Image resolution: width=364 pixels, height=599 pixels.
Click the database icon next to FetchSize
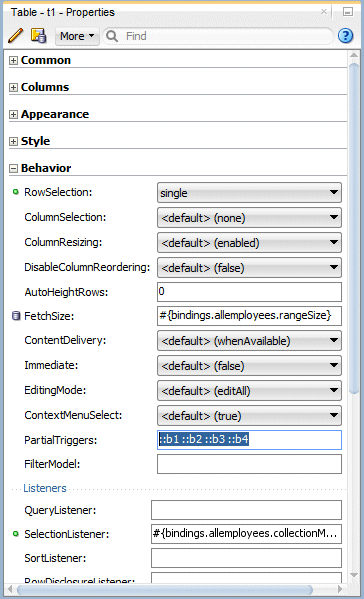tap(16, 316)
